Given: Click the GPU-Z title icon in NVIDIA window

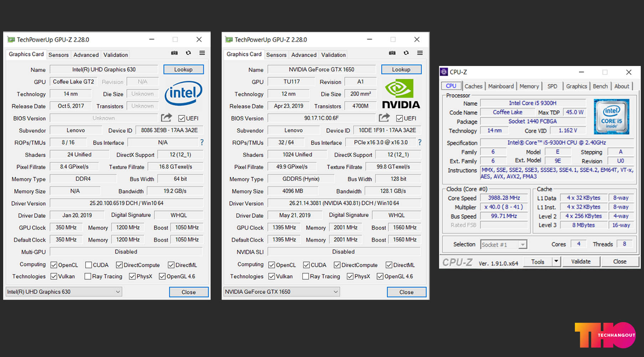Looking at the screenshot, I should pos(229,40).
